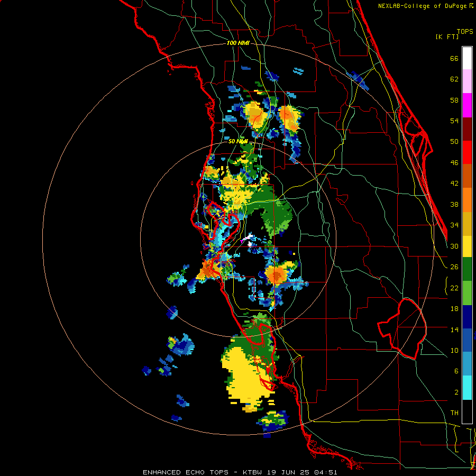This screenshot has height=476, width=476.
Task: Select the gold legend swatch
Action: click(467, 224)
